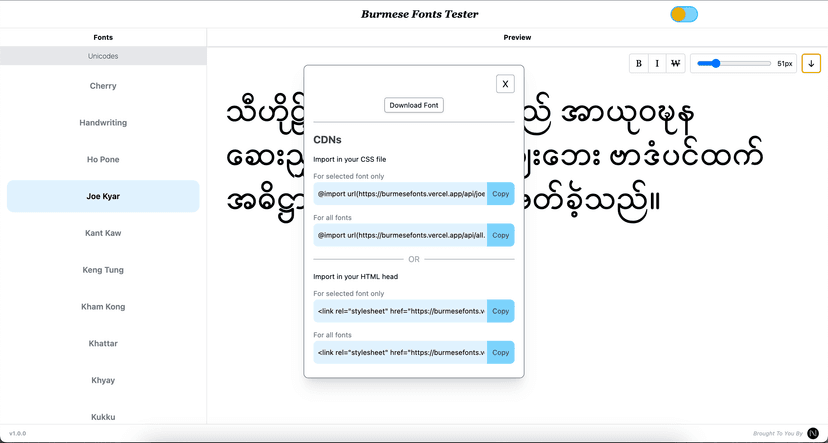Toggle strikethrough W button
The height and width of the screenshot is (443, 828).
point(675,63)
